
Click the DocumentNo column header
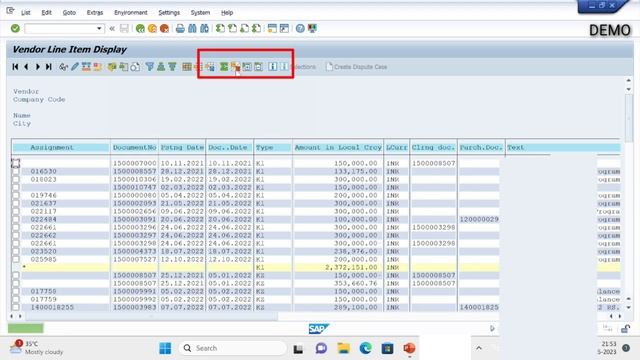pyautogui.click(x=134, y=147)
